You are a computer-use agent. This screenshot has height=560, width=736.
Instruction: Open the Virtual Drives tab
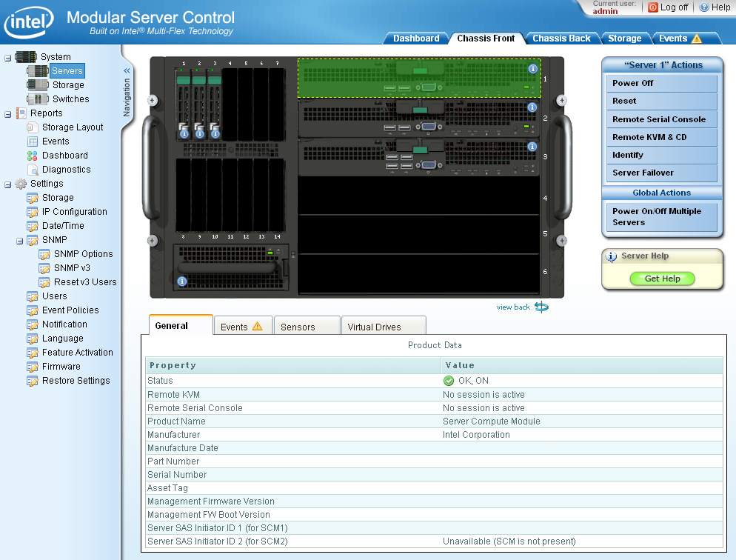[x=384, y=327]
